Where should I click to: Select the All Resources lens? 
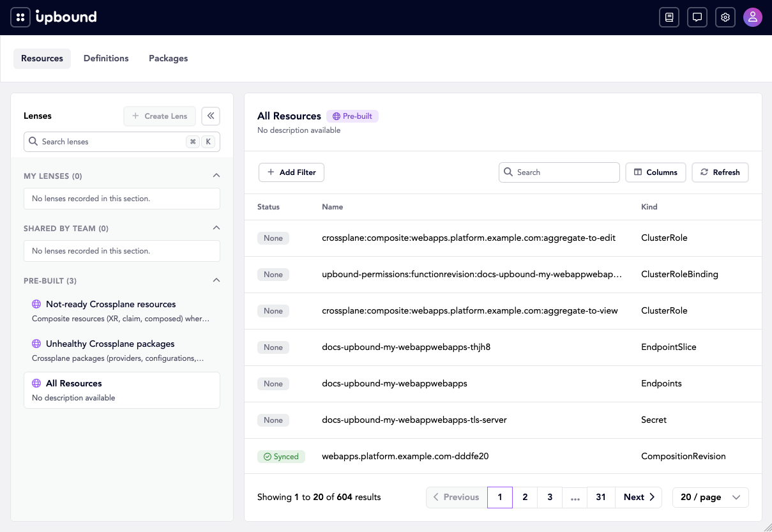click(122, 390)
